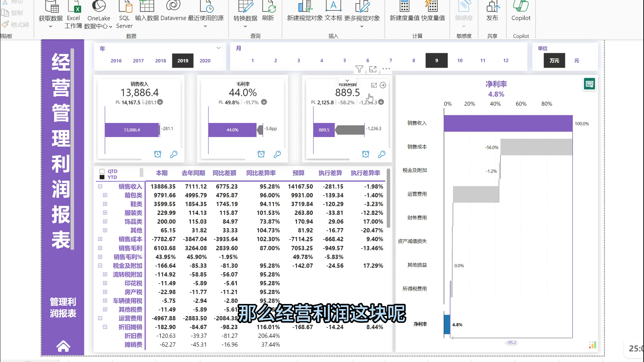Click the 13886.35 cell in 销售收入 row
The image size is (644, 362).
click(163, 186)
